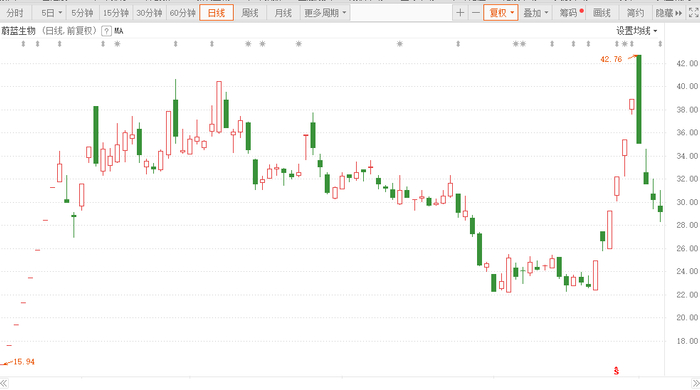This screenshot has height=390, width=700.
Task: Expand the 5日 dropdown arrow
Action: coord(60,13)
